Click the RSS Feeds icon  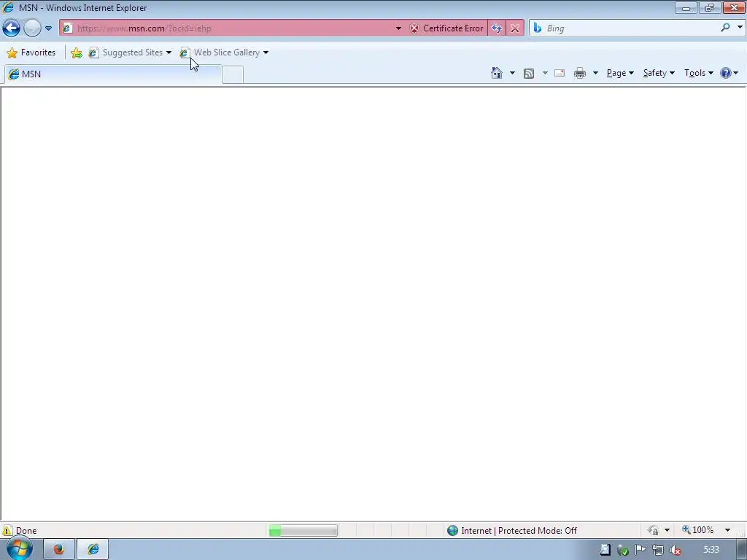[x=529, y=74]
